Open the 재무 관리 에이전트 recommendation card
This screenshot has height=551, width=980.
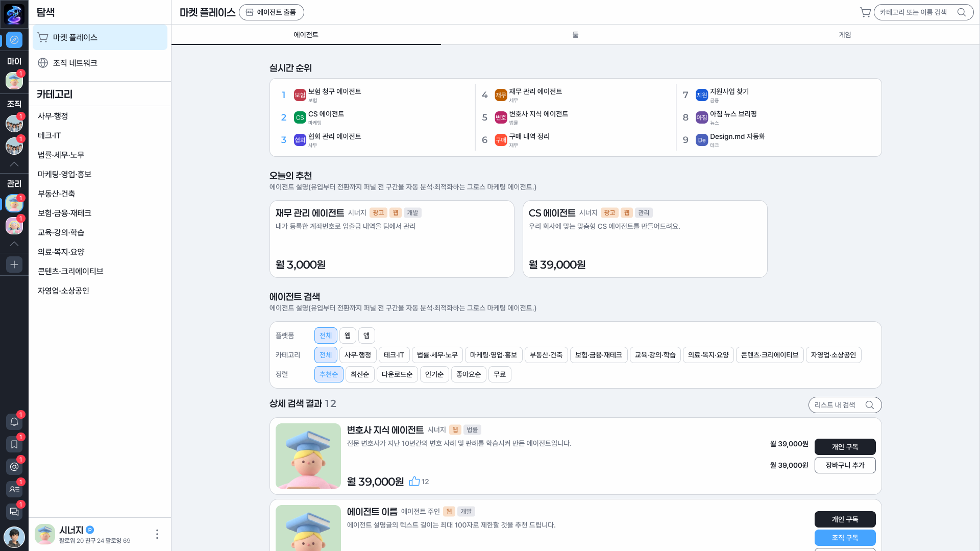(x=392, y=239)
